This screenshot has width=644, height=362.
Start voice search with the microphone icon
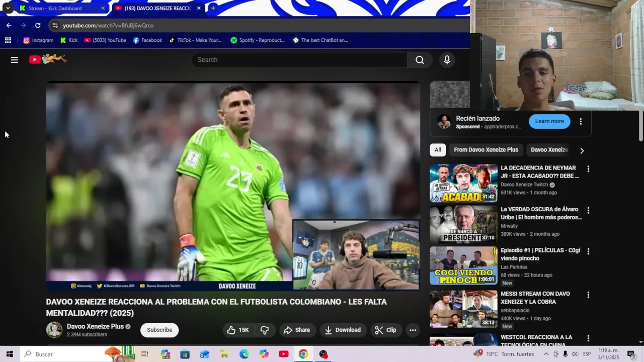[x=447, y=60]
